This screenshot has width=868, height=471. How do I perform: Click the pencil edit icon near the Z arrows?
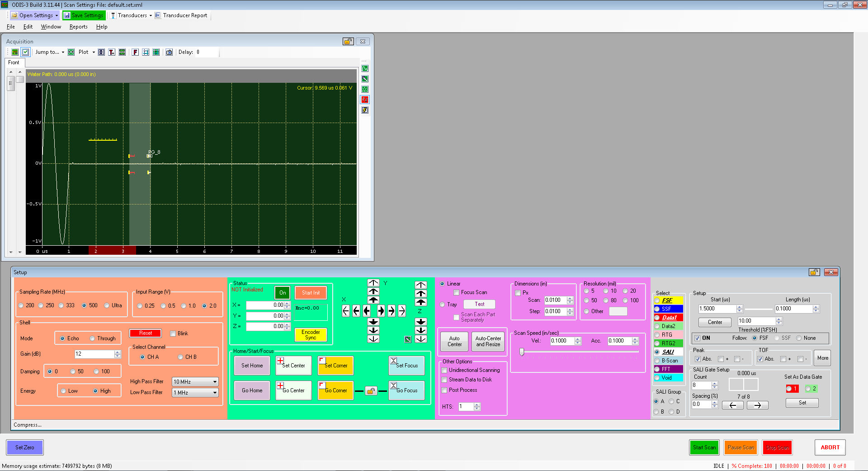click(x=408, y=339)
